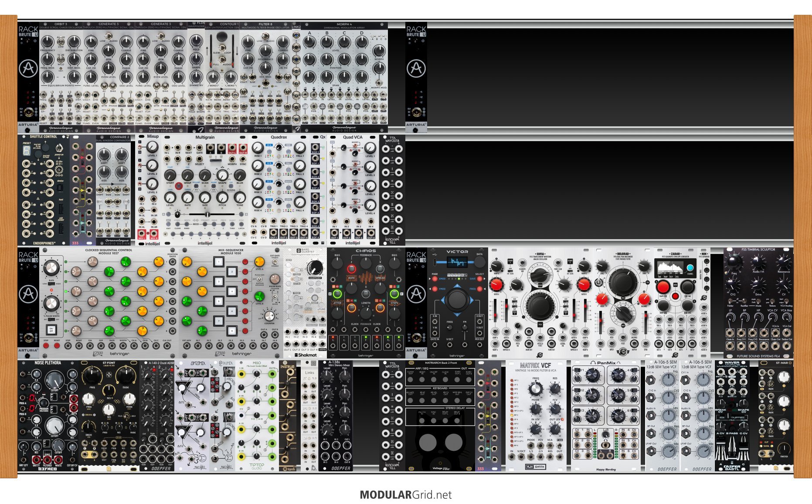Screen dimensions: 812x504
Task: Click the small red center button on Zadar
Action: 675,296
